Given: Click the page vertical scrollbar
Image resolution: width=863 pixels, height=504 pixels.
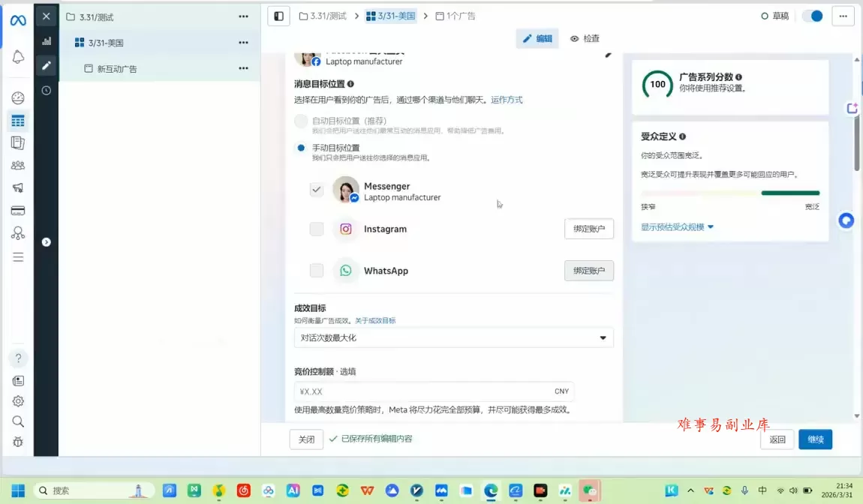Looking at the screenshot, I should 856,143.
